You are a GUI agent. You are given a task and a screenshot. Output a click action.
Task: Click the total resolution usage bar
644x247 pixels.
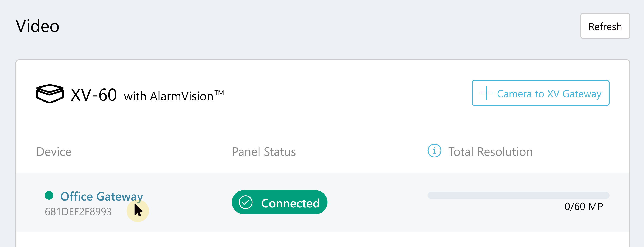pos(518,195)
